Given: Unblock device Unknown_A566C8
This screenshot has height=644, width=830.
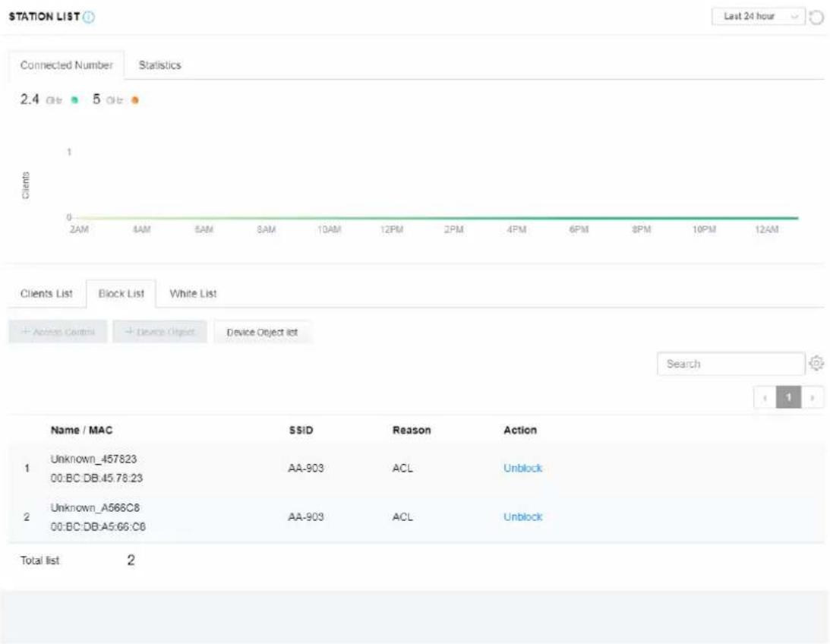Looking at the screenshot, I should click(522, 517).
